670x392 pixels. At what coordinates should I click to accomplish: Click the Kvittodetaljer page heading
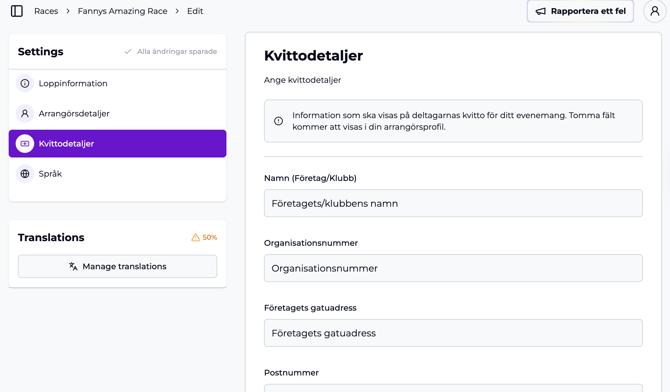313,56
